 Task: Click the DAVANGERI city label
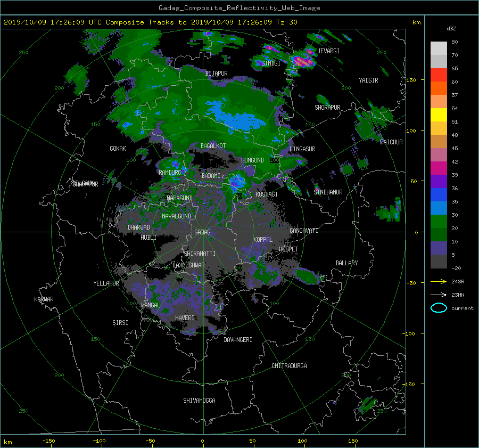(238, 340)
